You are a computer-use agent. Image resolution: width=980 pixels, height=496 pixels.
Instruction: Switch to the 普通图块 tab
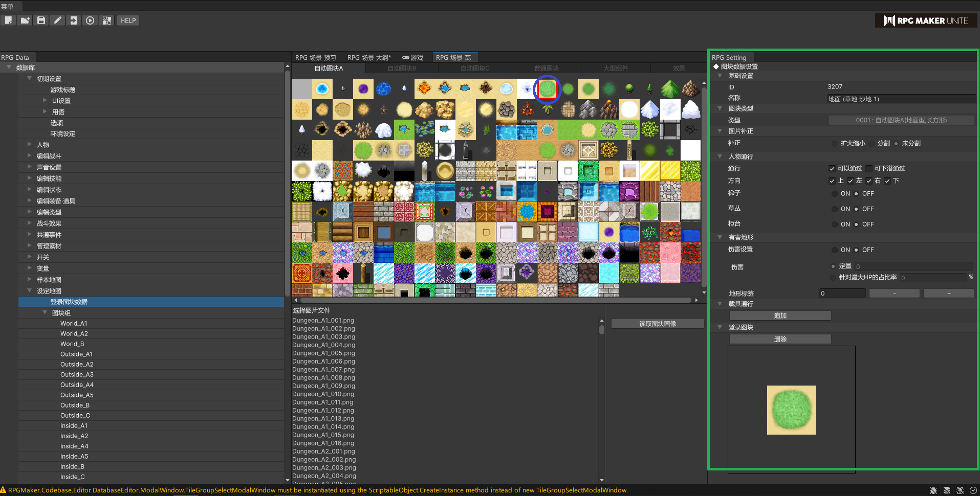click(x=546, y=69)
